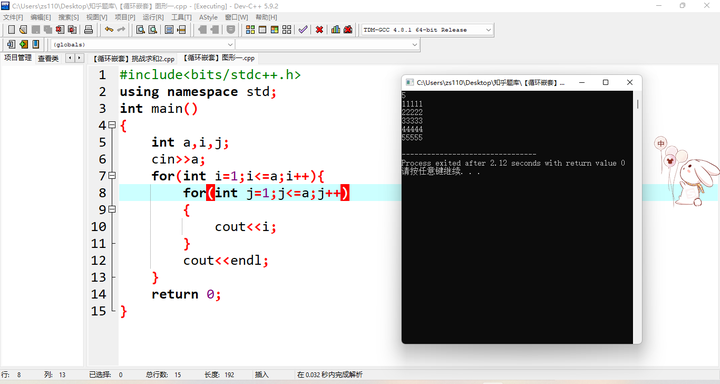Viewport: 720px width, 384px height.
Task: Click line number 10 in the gutter
Action: coord(98,226)
